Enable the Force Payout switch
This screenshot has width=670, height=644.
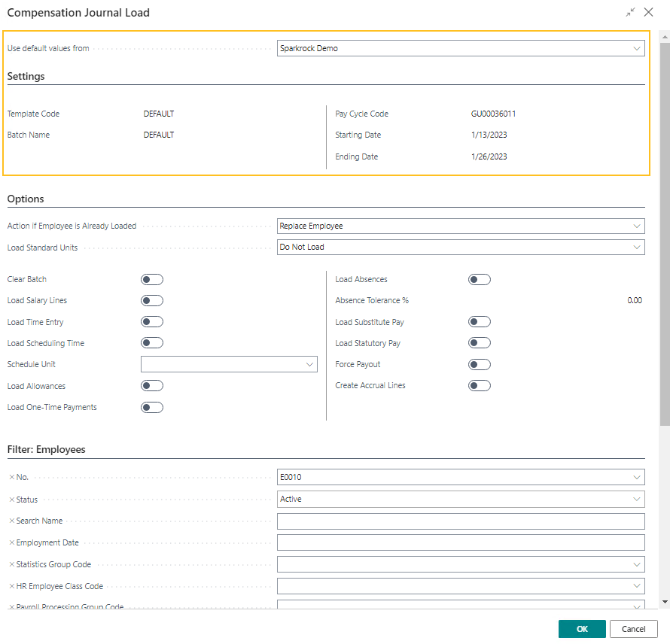(479, 364)
